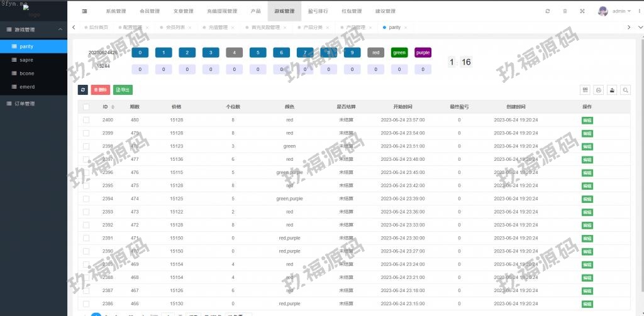Image resolution: width=644 pixels, height=316 pixels.
Task: Check the select-all checkbox in table header
Action: coord(86,107)
